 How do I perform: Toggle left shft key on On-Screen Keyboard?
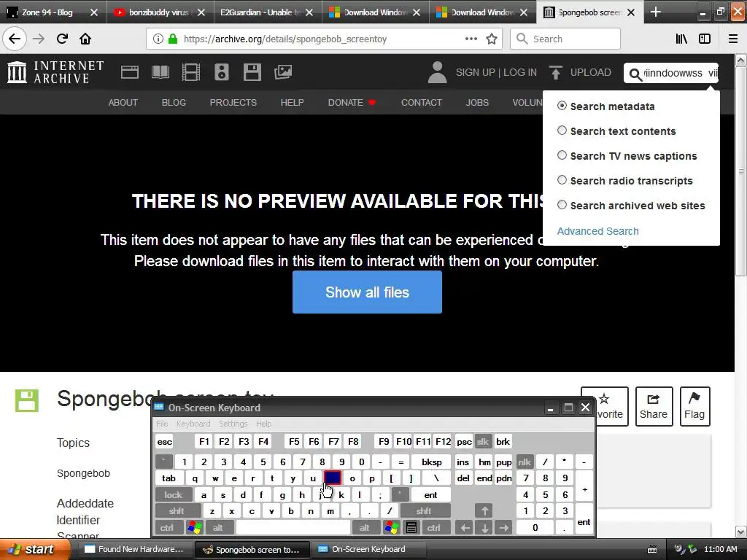(x=177, y=511)
